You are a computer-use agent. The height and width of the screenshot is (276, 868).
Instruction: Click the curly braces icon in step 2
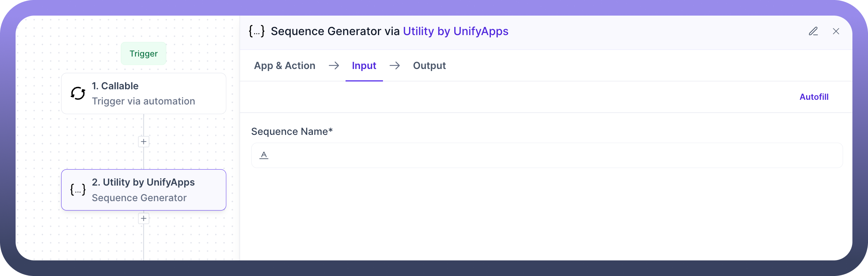click(x=78, y=190)
